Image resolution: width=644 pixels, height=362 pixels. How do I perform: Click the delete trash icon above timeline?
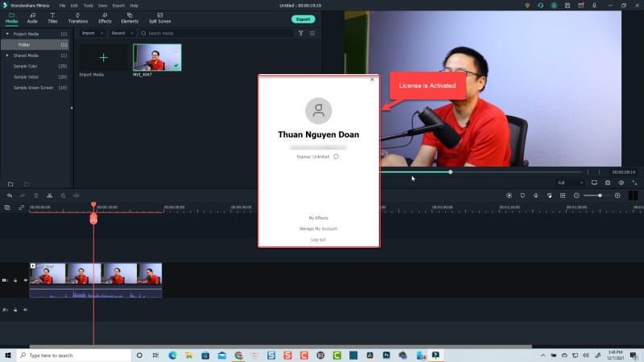35,195
